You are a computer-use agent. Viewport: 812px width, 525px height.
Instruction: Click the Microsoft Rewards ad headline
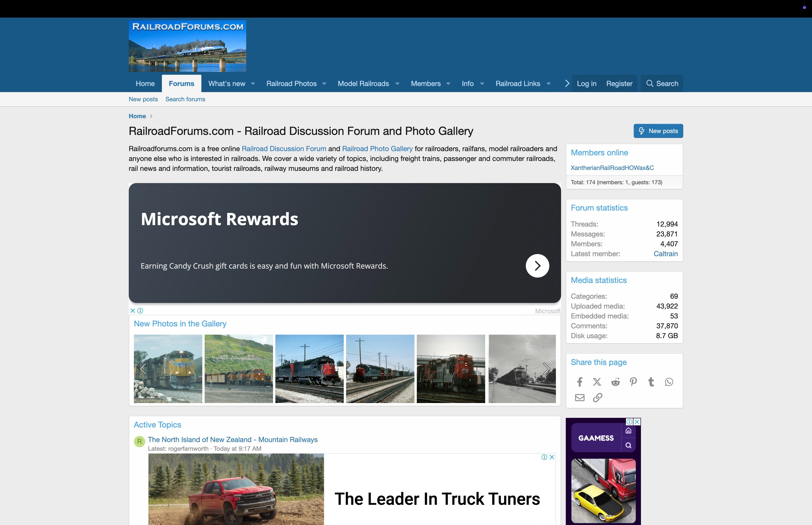pyautogui.click(x=219, y=219)
